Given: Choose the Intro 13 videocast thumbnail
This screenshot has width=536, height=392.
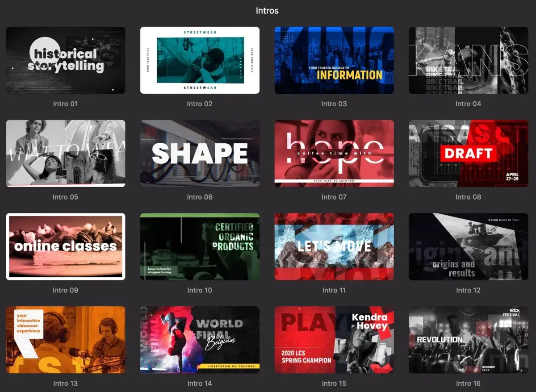Looking at the screenshot, I should (x=66, y=340).
